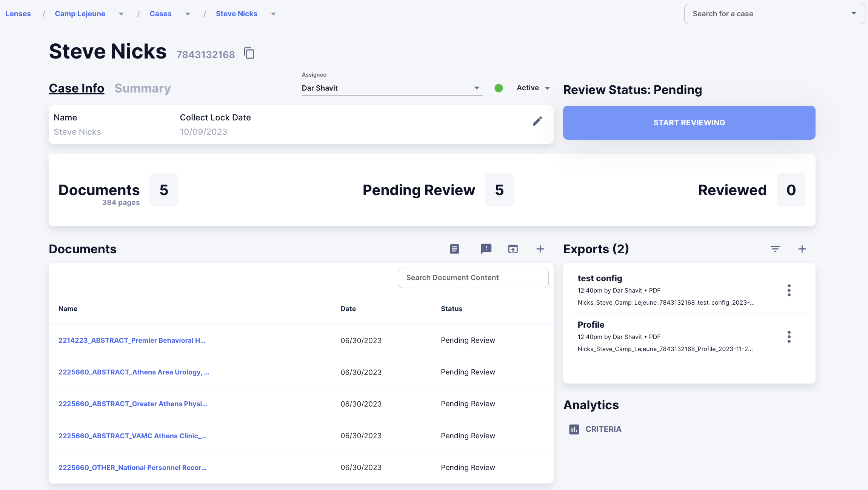Click Collect Lock Date value 10/09/2023
This screenshot has height=490, width=868.
tap(203, 132)
